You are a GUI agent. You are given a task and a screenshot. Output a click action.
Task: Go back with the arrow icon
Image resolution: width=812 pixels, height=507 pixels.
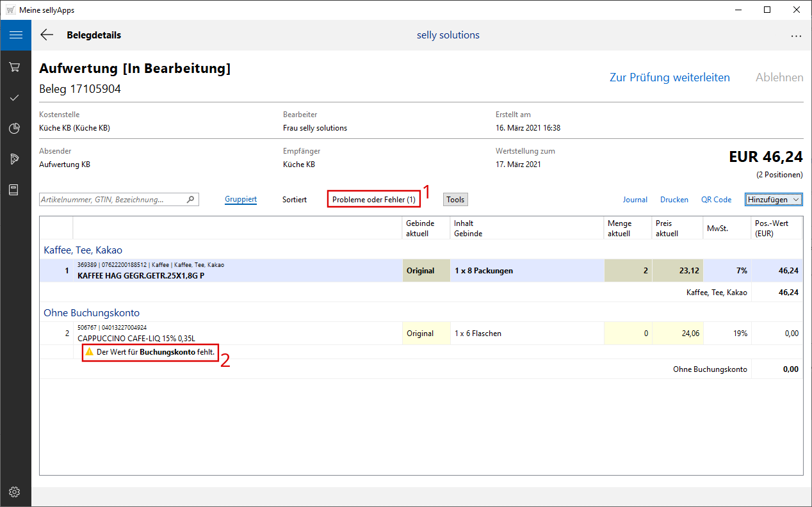click(x=47, y=35)
